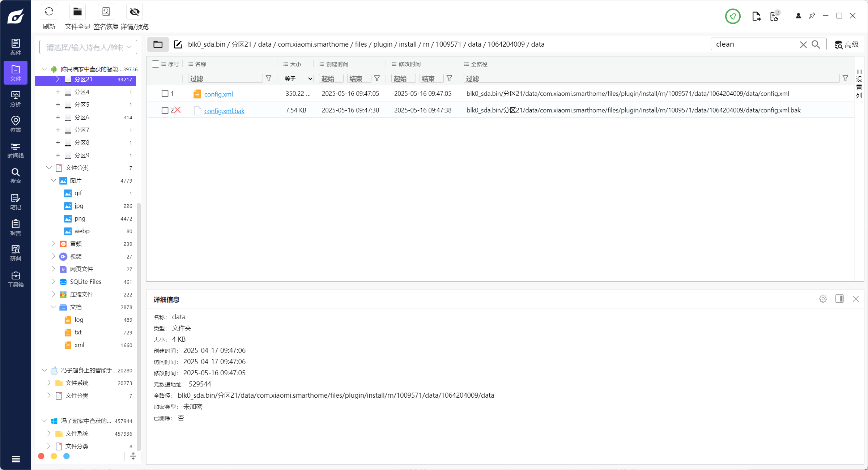
Task: Click the 签名恢复 signature recovery icon
Action: point(106,12)
